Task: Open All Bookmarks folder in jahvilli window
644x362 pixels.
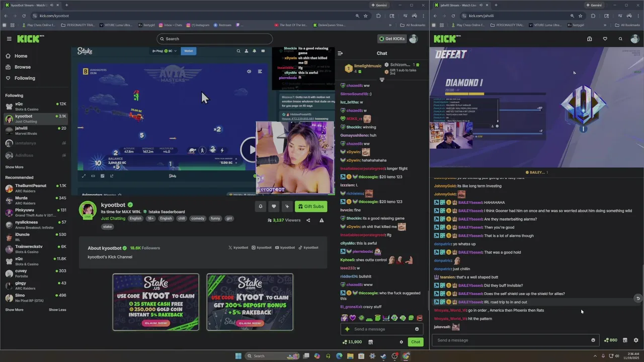Action: point(628,25)
